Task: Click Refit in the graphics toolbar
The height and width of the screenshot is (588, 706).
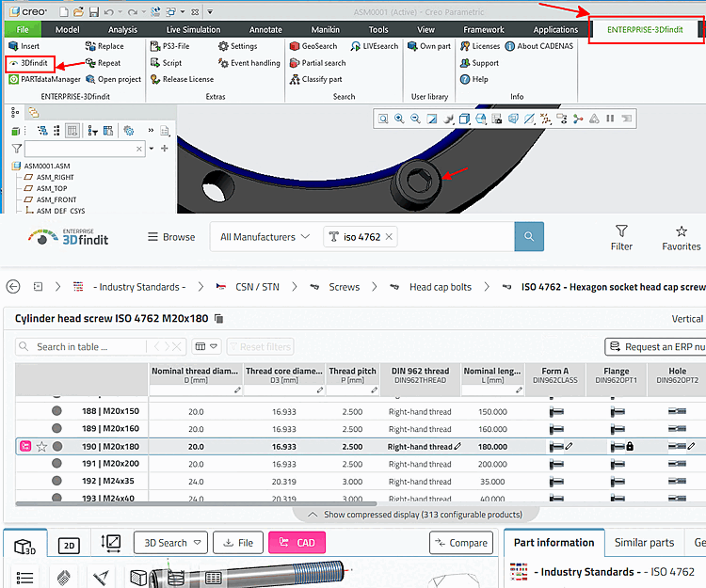Action: (x=383, y=119)
